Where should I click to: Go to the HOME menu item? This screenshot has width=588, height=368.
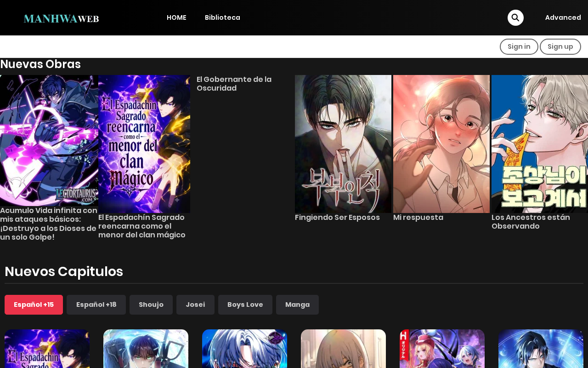176,17
